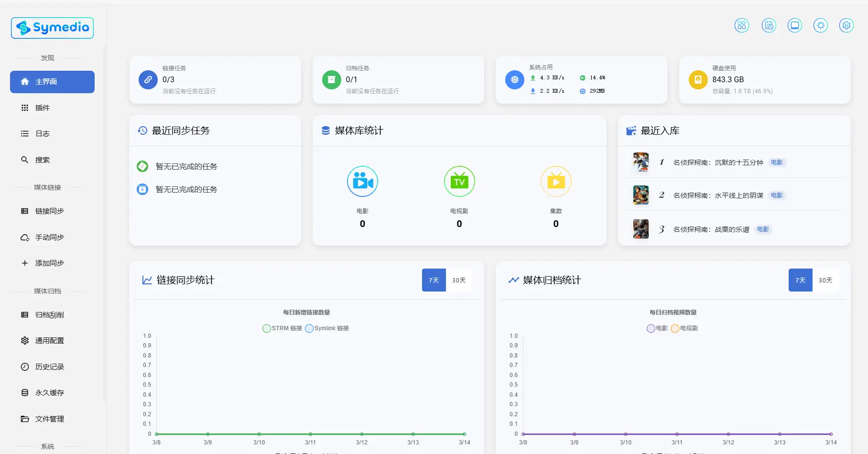Open settings via the gear icon top right
868x454 pixels.
(x=846, y=25)
